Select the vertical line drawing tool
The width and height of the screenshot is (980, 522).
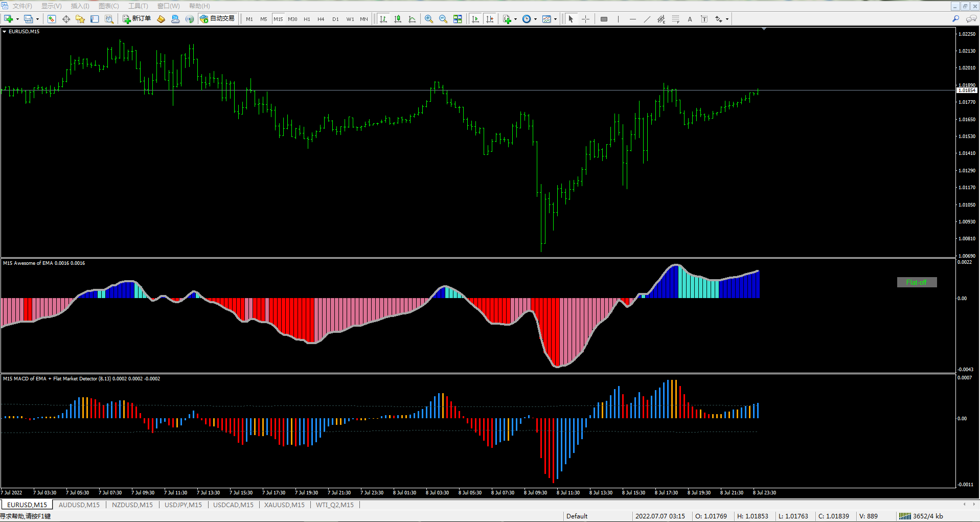618,19
